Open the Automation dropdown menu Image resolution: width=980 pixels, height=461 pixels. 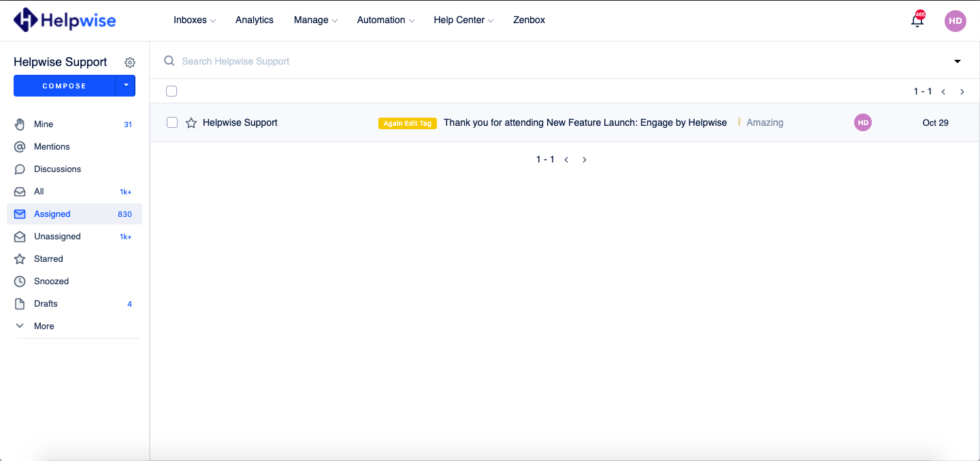386,20
